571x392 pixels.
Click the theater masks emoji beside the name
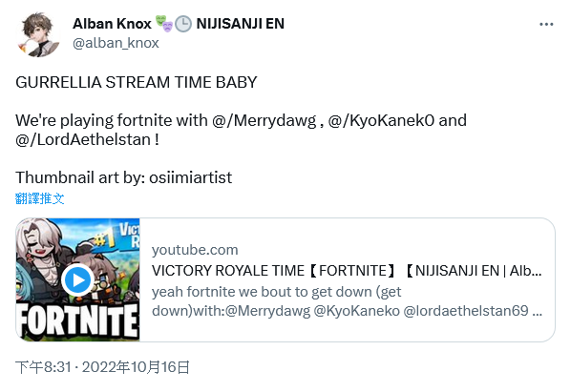point(164,24)
